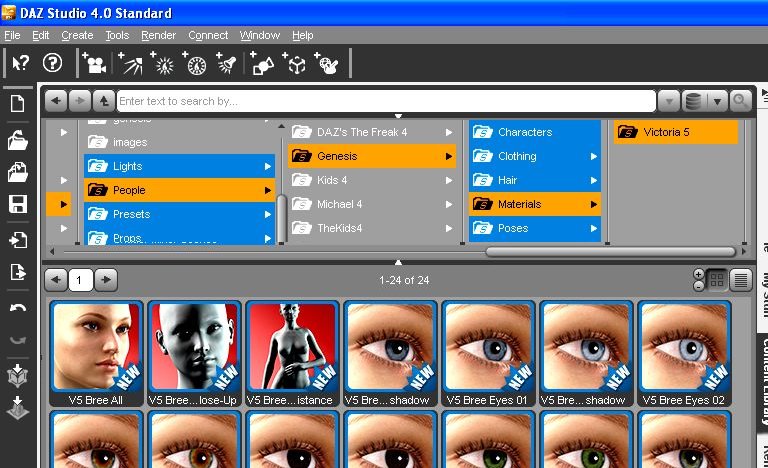Run the search with magnifier button
The image size is (768, 468).
coord(740,101)
